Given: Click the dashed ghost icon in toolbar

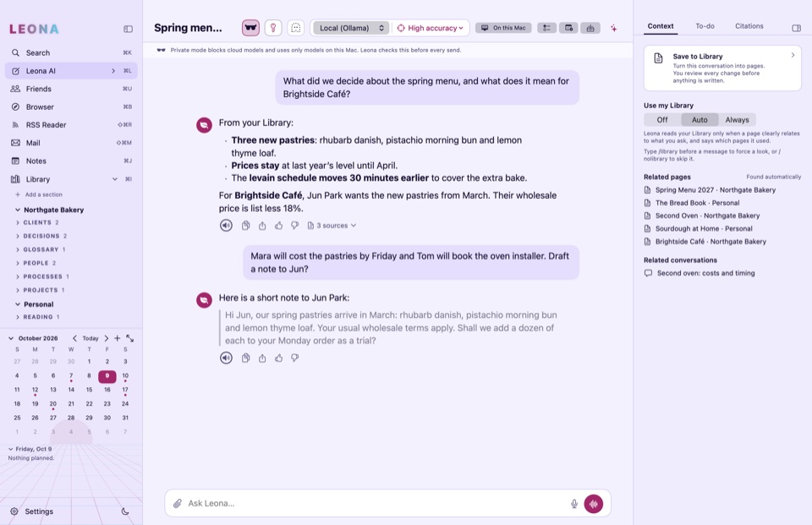Looking at the screenshot, I should (296, 28).
